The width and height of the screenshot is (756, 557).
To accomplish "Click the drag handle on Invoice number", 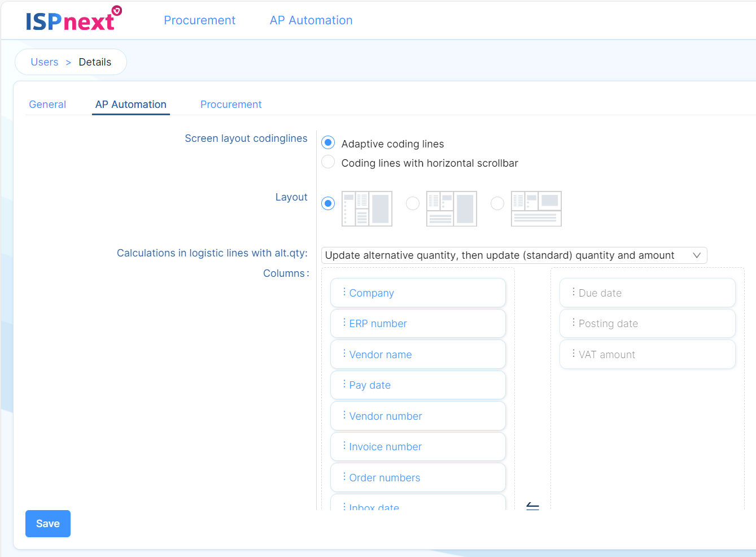I will pyautogui.click(x=343, y=446).
